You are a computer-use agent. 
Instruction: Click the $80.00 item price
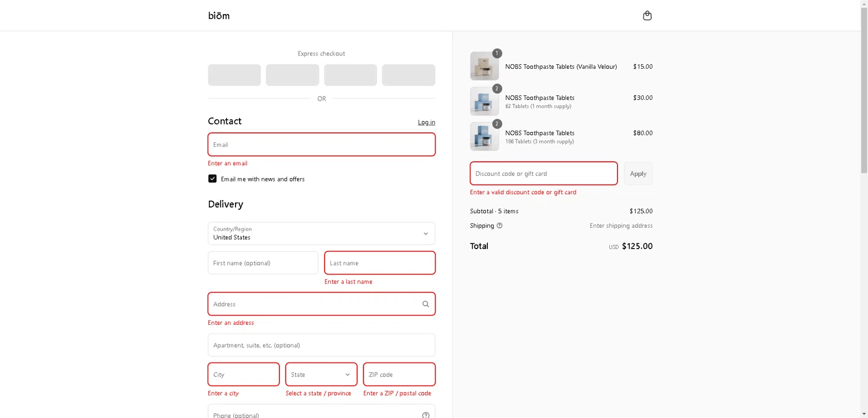coord(643,133)
